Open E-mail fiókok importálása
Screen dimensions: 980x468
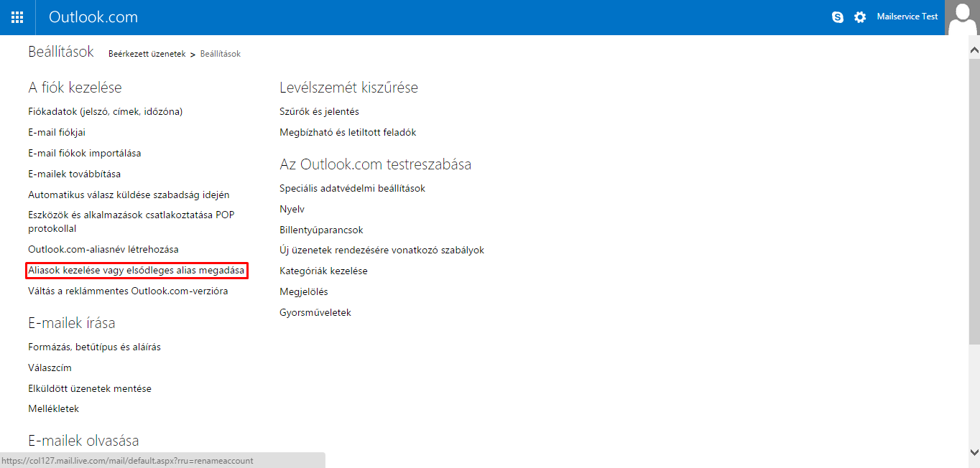click(x=85, y=153)
